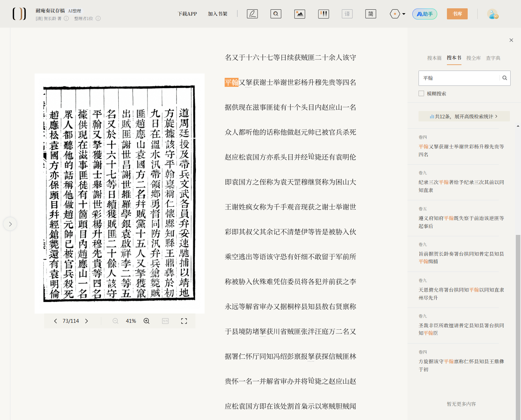This screenshot has height=420, width=521.
Task: Click the simplified Chinese 简 icon
Action: (370, 14)
